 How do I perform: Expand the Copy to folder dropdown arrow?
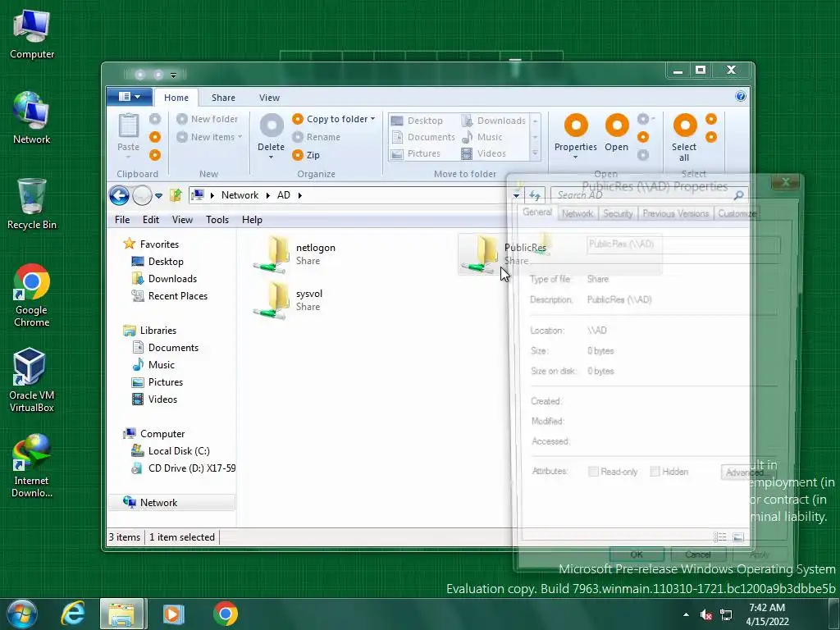(373, 119)
